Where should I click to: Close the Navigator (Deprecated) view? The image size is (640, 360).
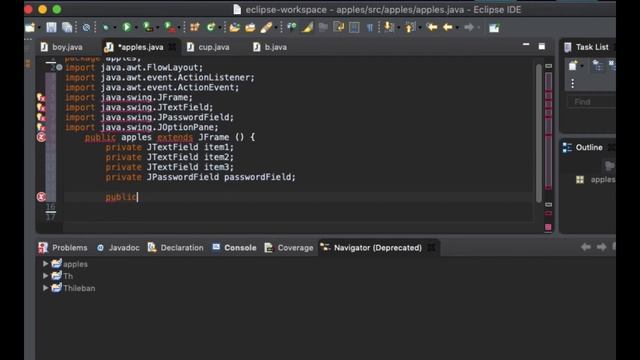coord(431,247)
